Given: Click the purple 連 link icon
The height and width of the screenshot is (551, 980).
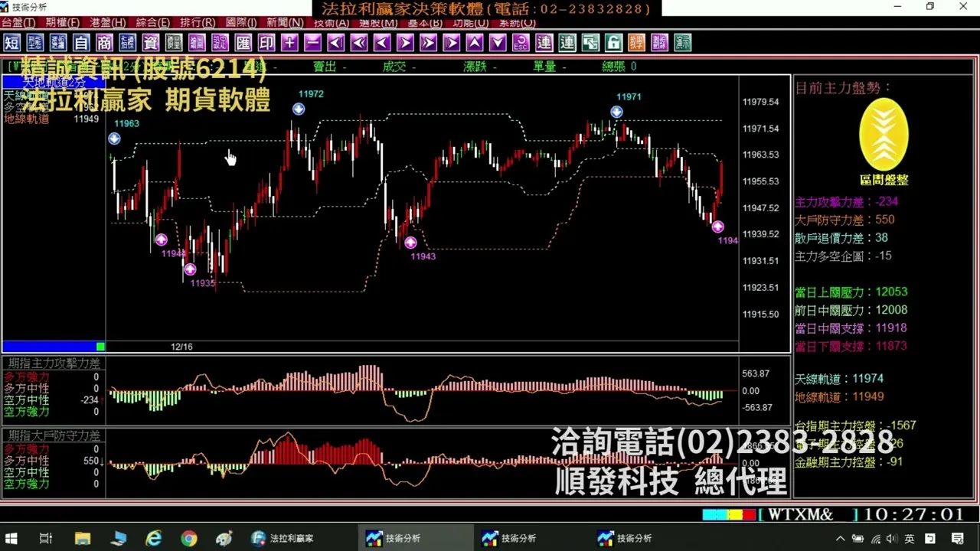Looking at the screenshot, I should (544, 42).
